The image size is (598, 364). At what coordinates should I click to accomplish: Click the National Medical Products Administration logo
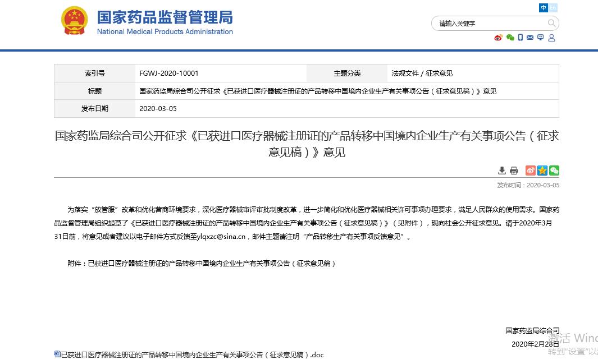[165, 22]
